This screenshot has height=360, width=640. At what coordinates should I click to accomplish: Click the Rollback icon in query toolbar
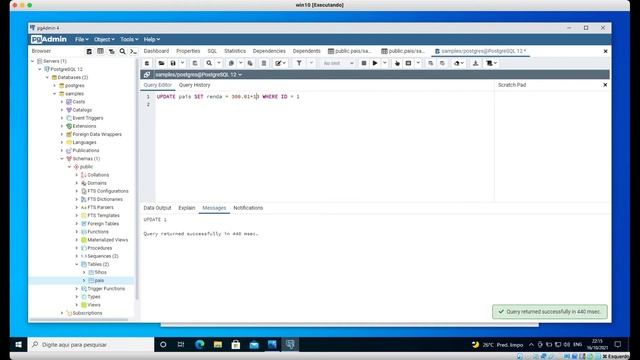point(442,63)
